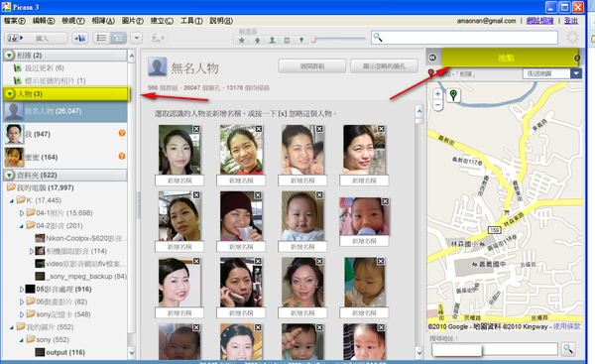This screenshot has height=364, width=595.
Task: Click the loading spinner icon
Action: [572, 38]
